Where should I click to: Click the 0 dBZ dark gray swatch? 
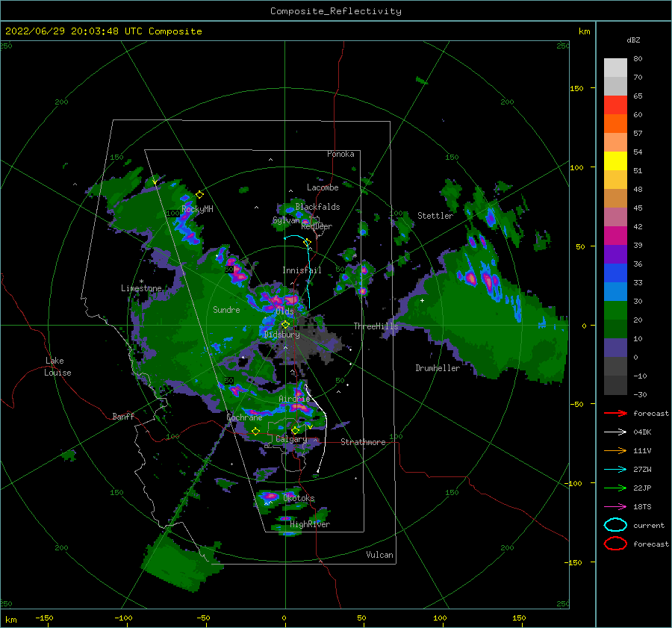[x=615, y=366]
